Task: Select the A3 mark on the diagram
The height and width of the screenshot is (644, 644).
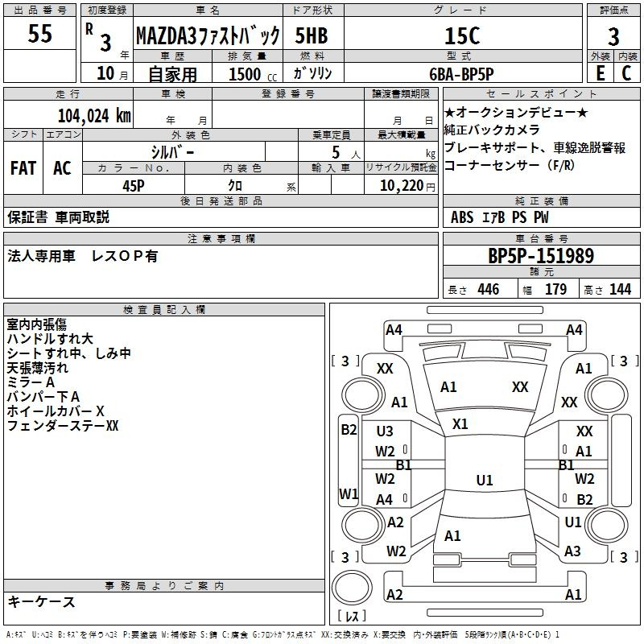Action: pos(572,551)
